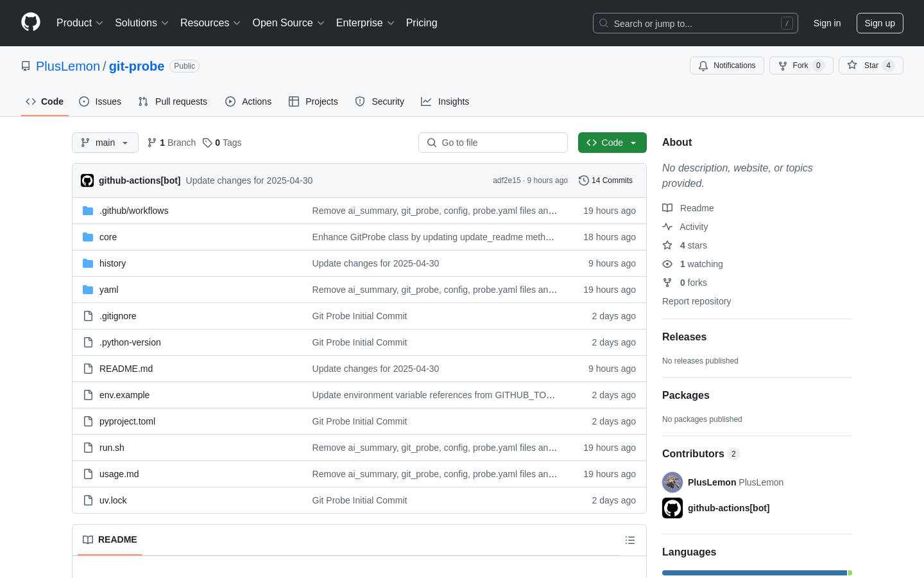The image size is (924, 578).
Task: Click the README.md file icon
Action: pyautogui.click(x=88, y=369)
